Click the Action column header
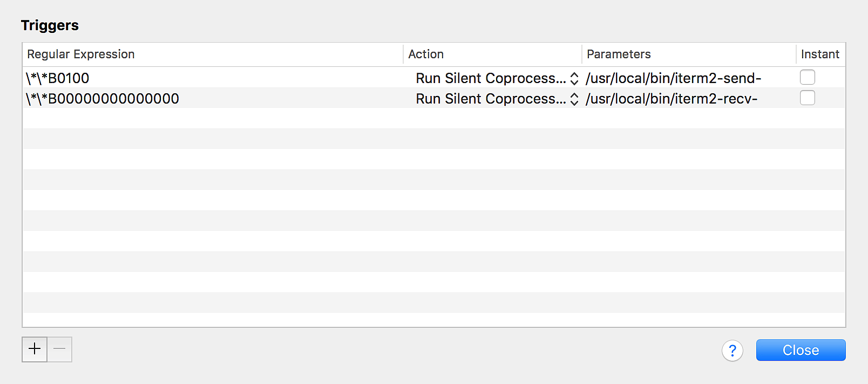This screenshot has height=384, width=868. 426,54
